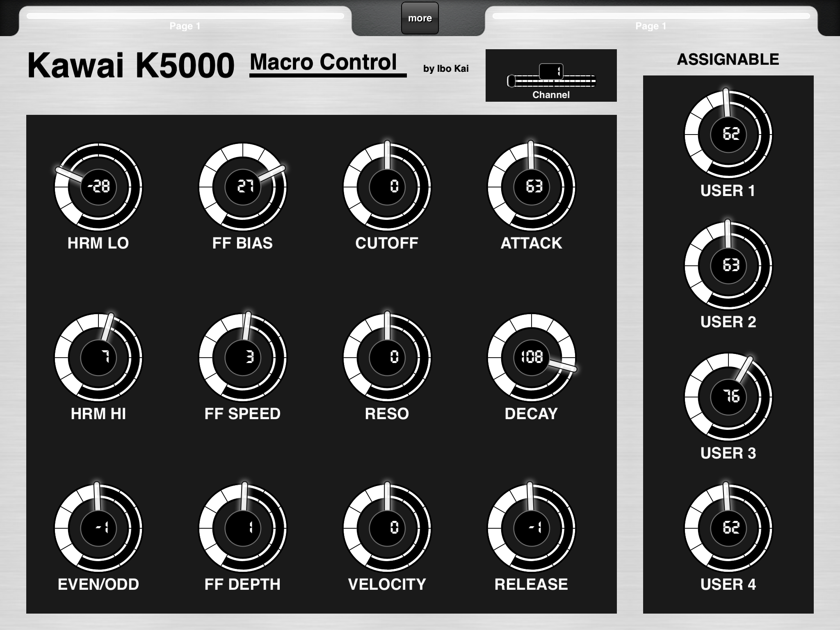Select the FF BIAS knob
This screenshot has height=630, width=840.
243,187
